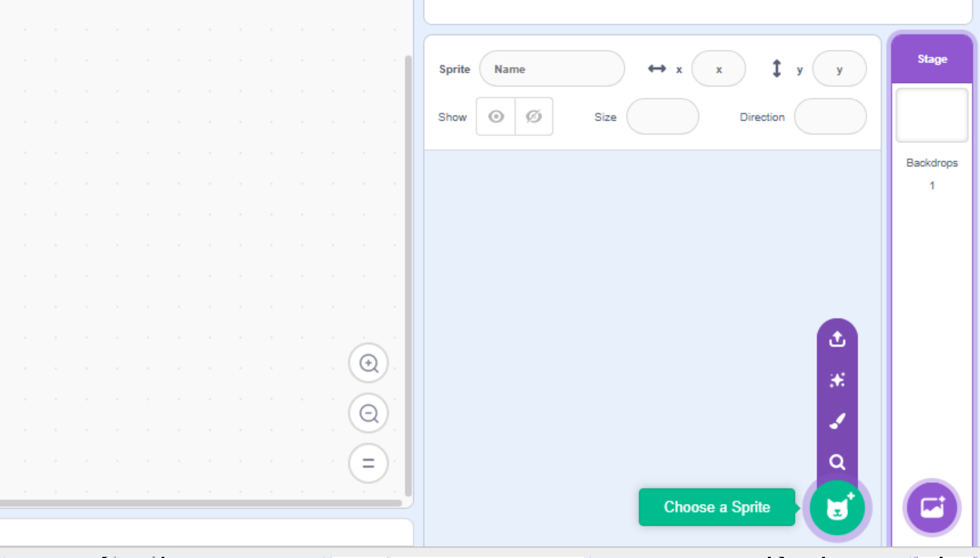Image resolution: width=980 pixels, height=558 pixels.
Task: Click the Direction input field
Action: tap(830, 117)
